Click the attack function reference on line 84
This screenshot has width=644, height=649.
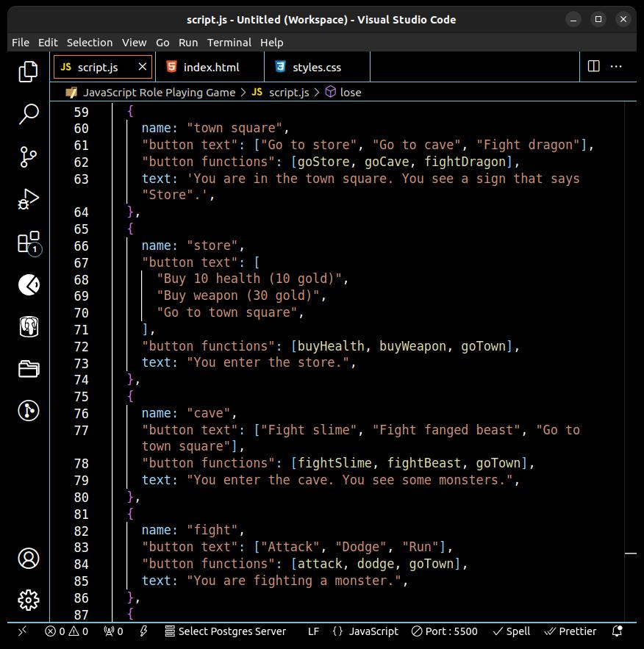320,563
